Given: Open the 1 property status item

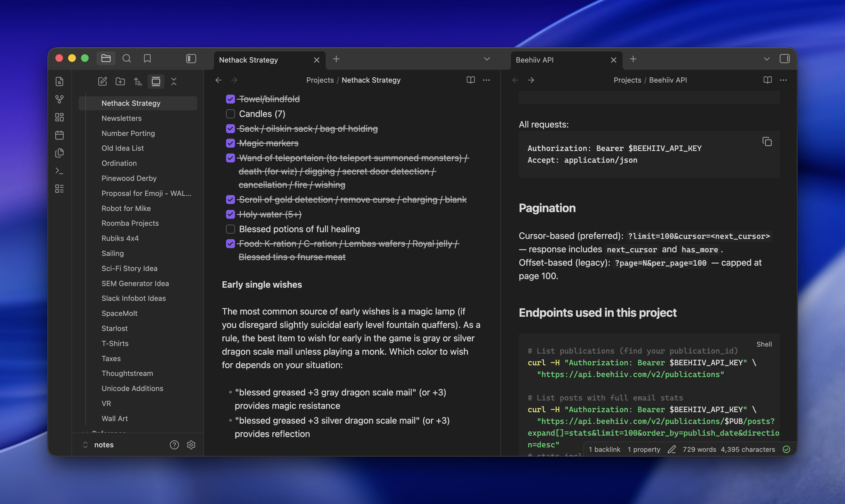Looking at the screenshot, I should click(644, 449).
